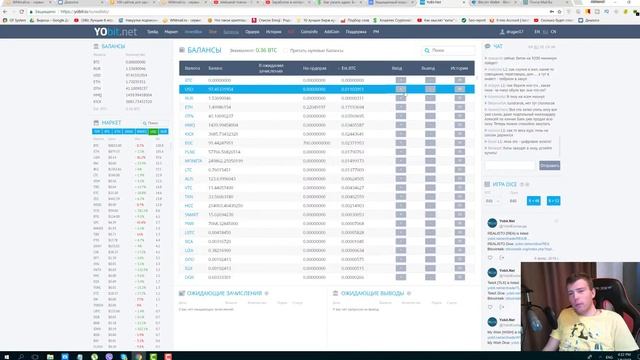Open withdrawal for the BTC balance row
Screen dimensions: 640x360
430,80
